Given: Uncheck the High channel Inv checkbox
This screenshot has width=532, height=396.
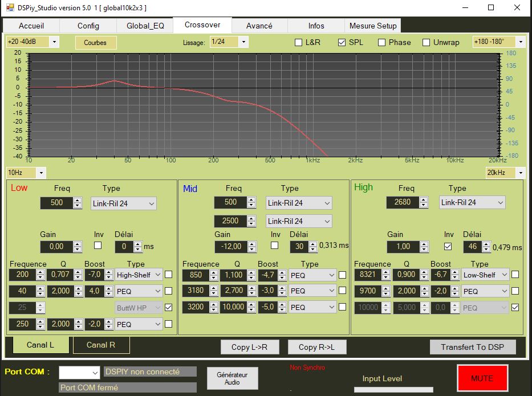Looking at the screenshot, I should coord(448,246).
